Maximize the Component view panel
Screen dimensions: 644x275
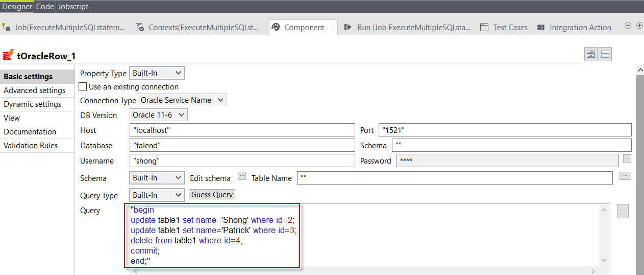point(639,26)
